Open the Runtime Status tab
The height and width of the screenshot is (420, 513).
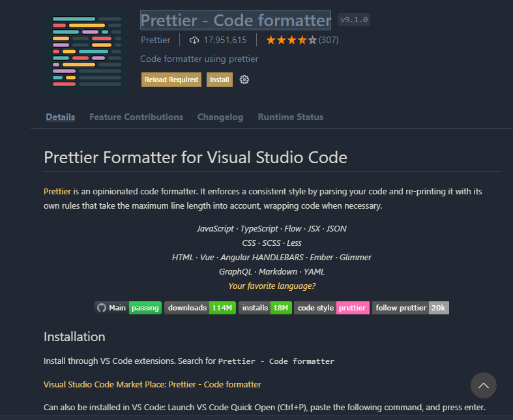click(x=291, y=117)
